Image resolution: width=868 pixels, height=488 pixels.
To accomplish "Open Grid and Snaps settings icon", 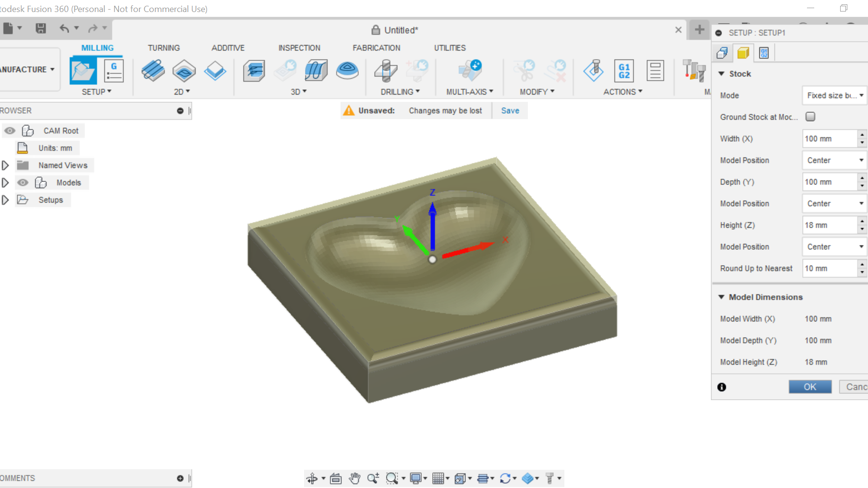I will coord(438,478).
